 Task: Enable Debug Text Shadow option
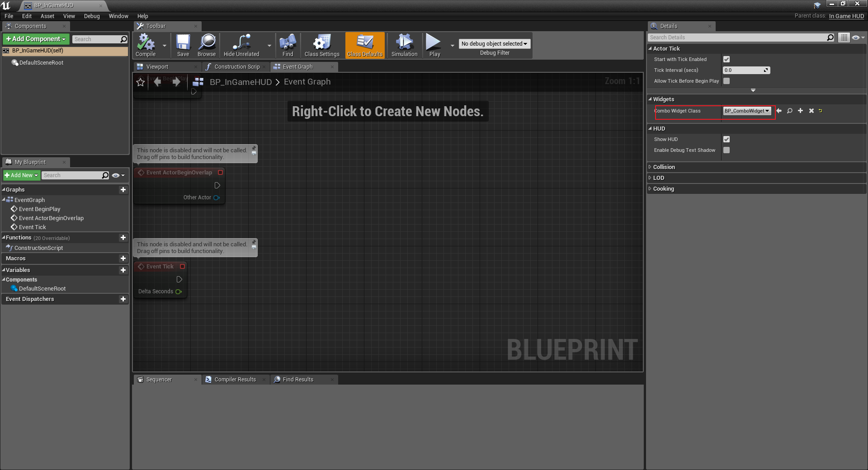[726, 150]
